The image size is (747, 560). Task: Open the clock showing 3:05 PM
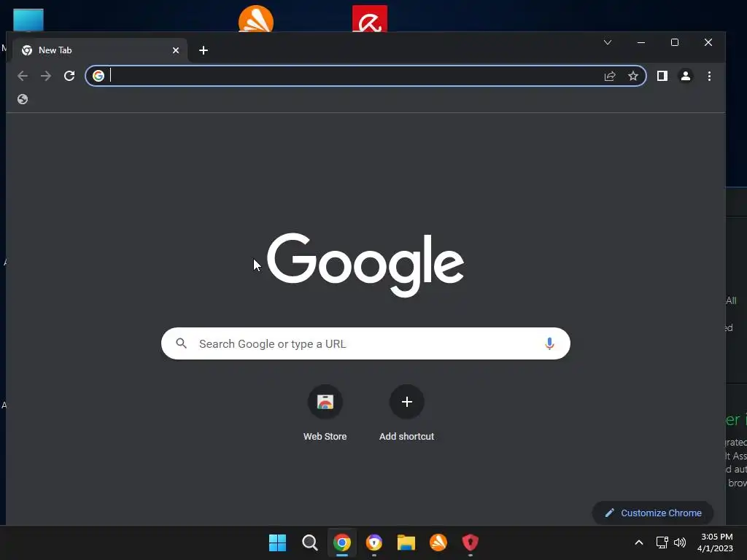pyautogui.click(x=715, y=542)
